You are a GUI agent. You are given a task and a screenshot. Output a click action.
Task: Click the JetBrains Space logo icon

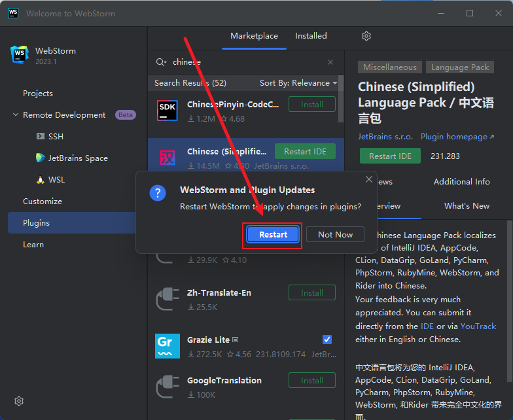point(41,158)
